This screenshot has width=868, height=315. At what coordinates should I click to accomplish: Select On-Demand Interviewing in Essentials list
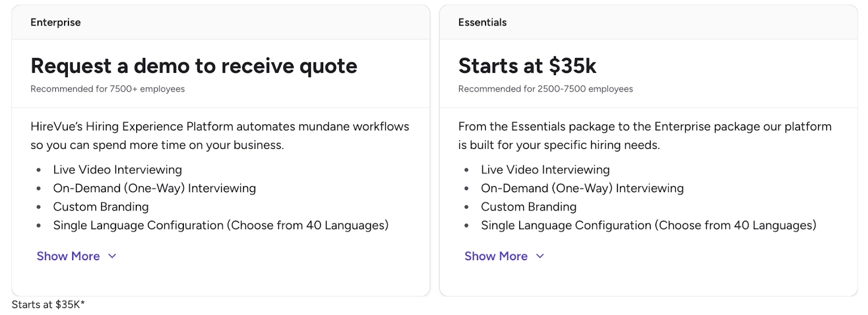pyautogui.click(x=582, y=188)
